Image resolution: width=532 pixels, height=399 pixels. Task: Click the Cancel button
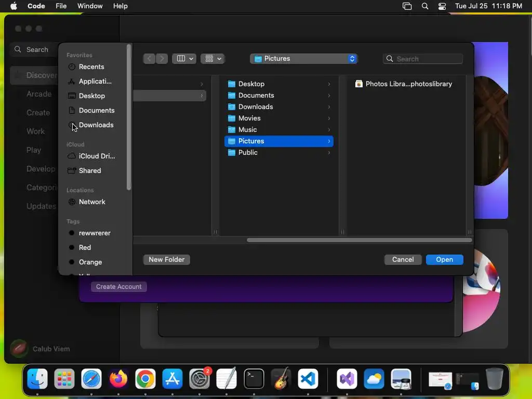(x=403, y=260)
